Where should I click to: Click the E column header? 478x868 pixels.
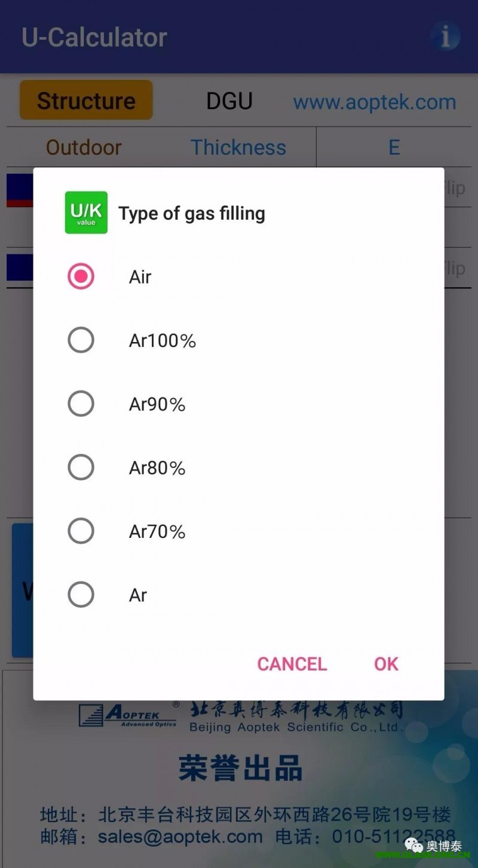394,147
